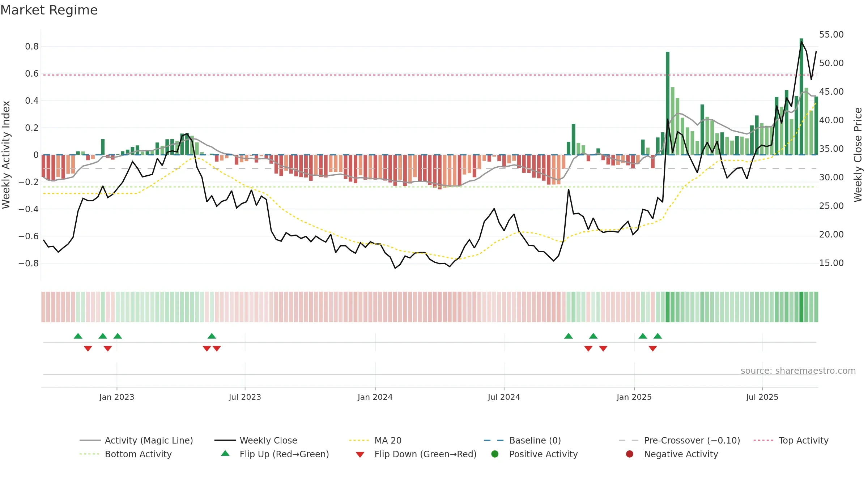868x488 pixels.
Task: Click the Negative Activity red circle icon
Action: tap(630, 454)
